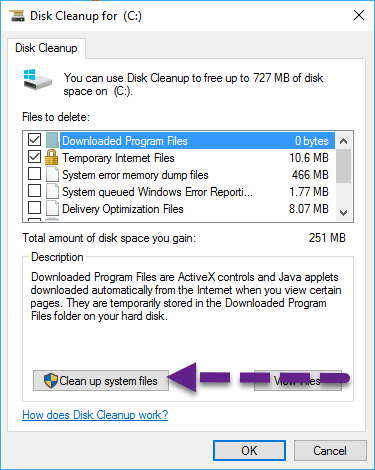Click the scroll up arrow in file list
This screenshot has width=375, height=470.
point(343,141)
